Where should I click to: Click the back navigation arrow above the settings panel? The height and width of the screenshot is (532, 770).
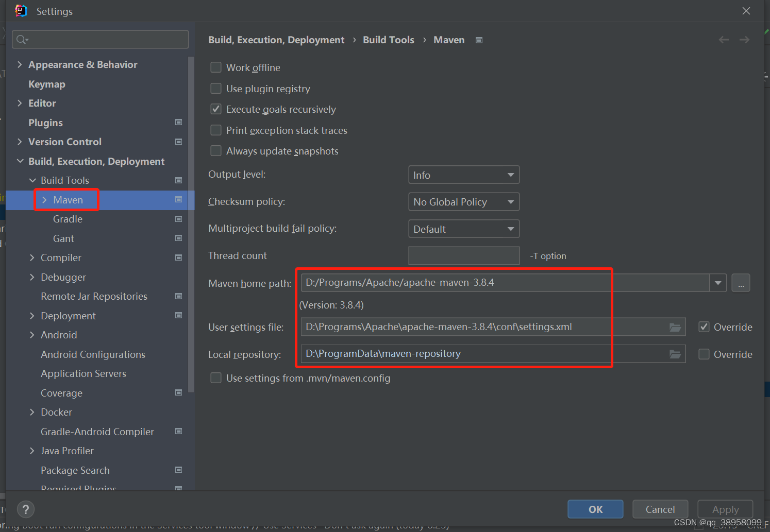pos(724,39)
